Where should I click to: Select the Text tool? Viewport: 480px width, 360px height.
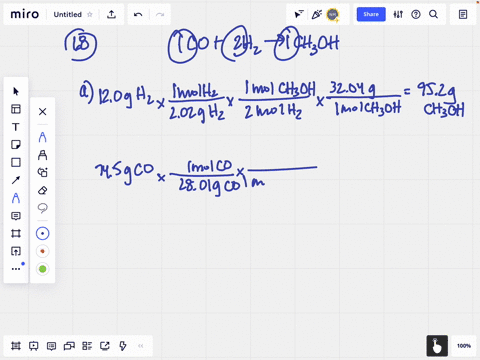click(x=16, y=127)
